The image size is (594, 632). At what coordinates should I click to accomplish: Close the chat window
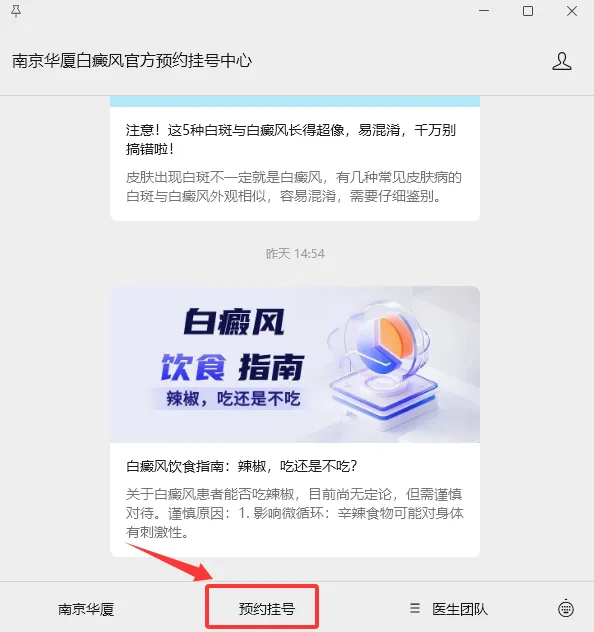click(x=572, y=11)
